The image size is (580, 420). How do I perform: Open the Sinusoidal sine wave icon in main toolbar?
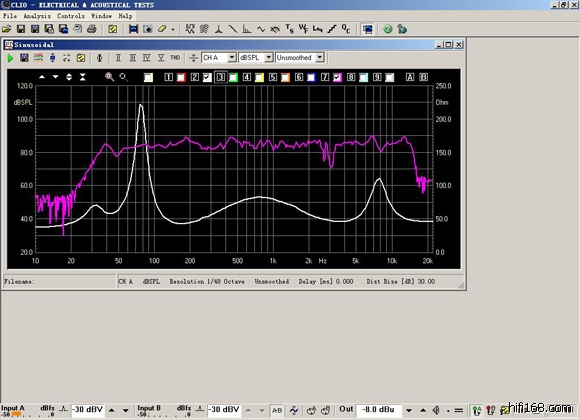point(261,29)
